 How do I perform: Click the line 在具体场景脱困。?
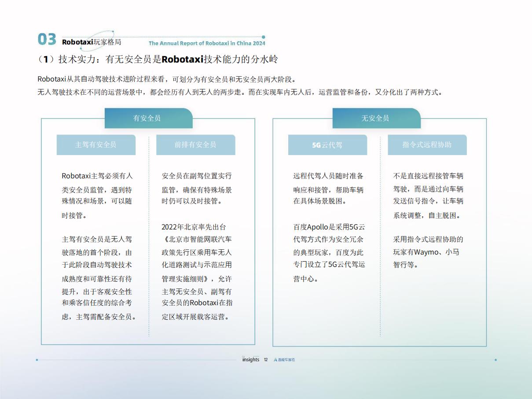click(320, 201)
